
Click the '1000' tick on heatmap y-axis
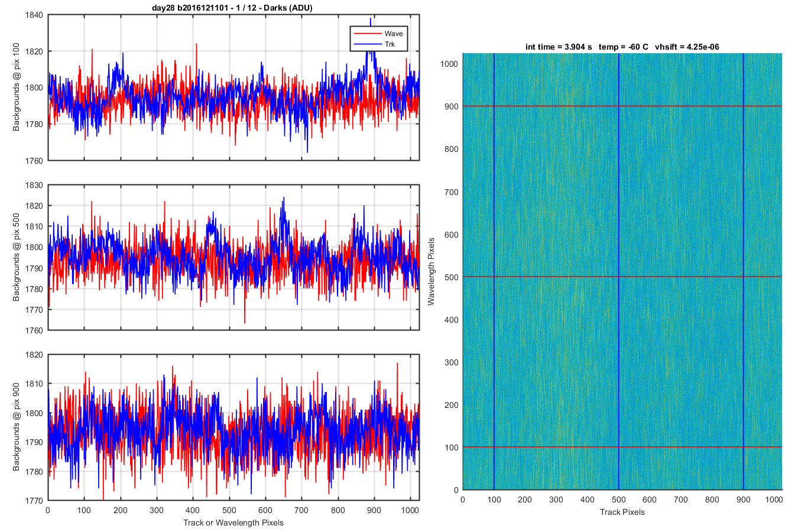click(x=449, y=64)
